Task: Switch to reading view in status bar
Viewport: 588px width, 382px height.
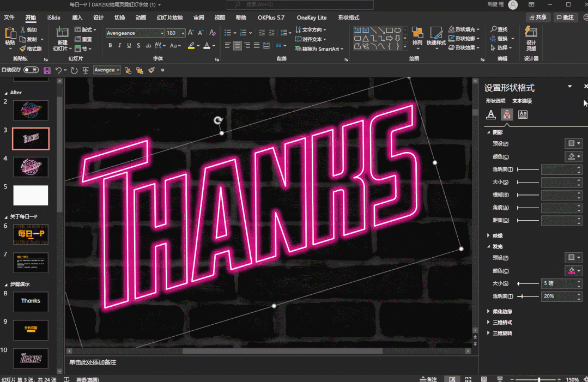Action: (x=484, y=379)
